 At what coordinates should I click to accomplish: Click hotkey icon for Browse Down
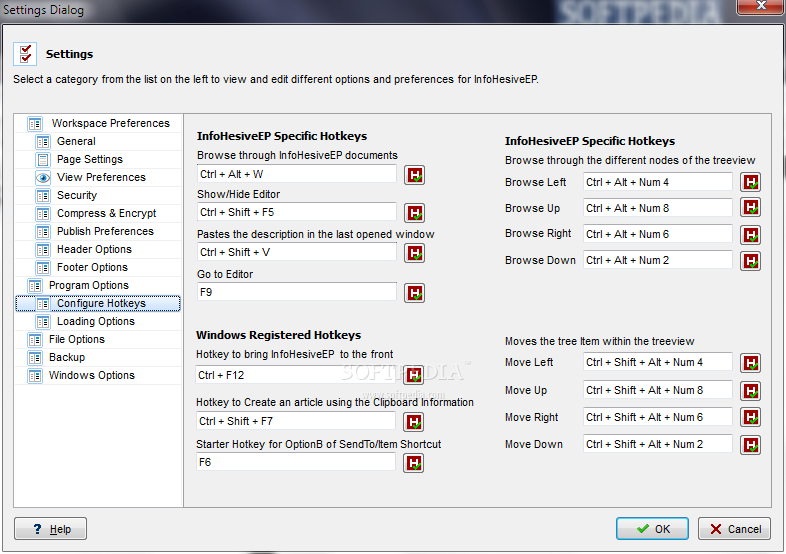pyautogui.click(x=750, y=261)
